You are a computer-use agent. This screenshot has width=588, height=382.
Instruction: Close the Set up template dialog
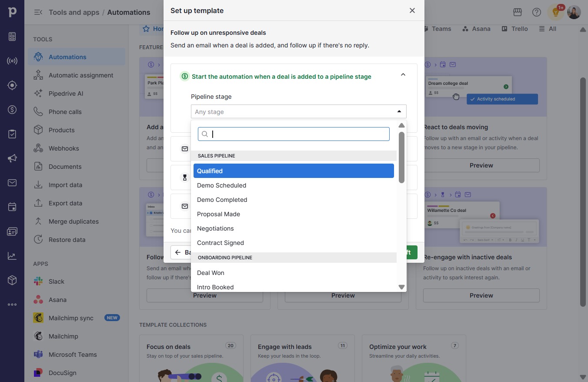pos(412,10)
